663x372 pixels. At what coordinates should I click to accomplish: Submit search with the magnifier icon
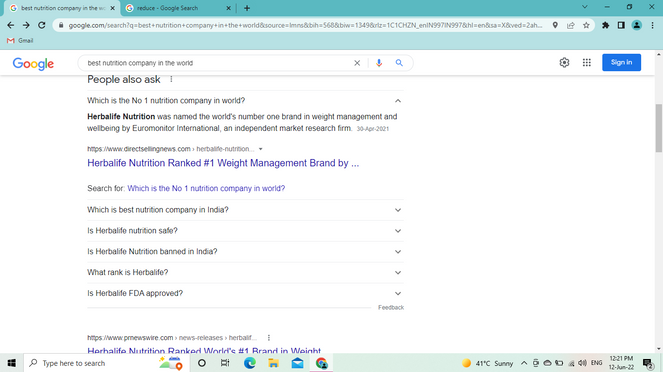pos(399,63)
